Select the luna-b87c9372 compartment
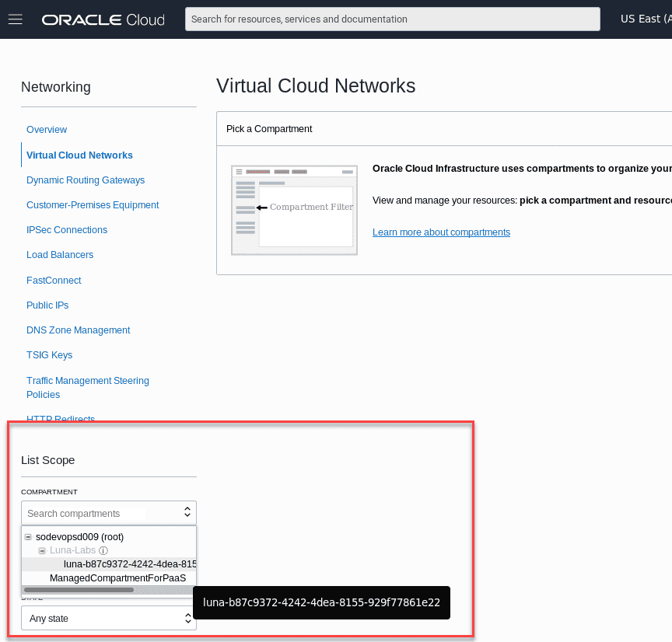This screenshot has height=642, width=672. pyautogui.click(x=131, y=564)
